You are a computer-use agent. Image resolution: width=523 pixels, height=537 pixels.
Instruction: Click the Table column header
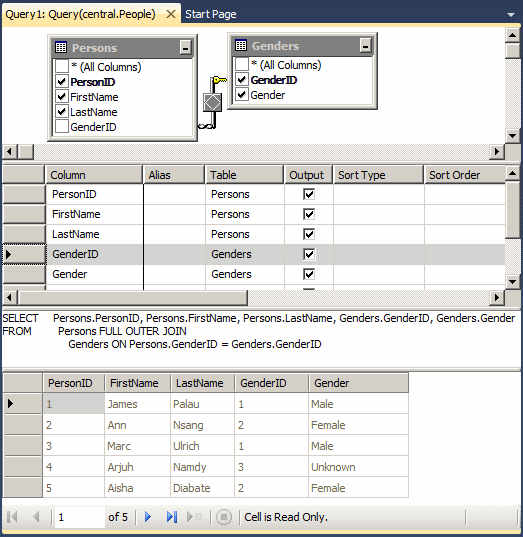245,175
